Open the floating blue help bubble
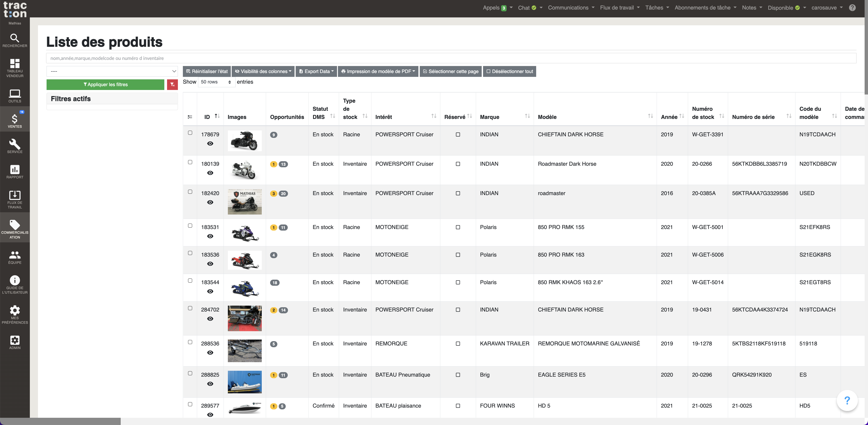Screen dimensions: 868x425 847,400
